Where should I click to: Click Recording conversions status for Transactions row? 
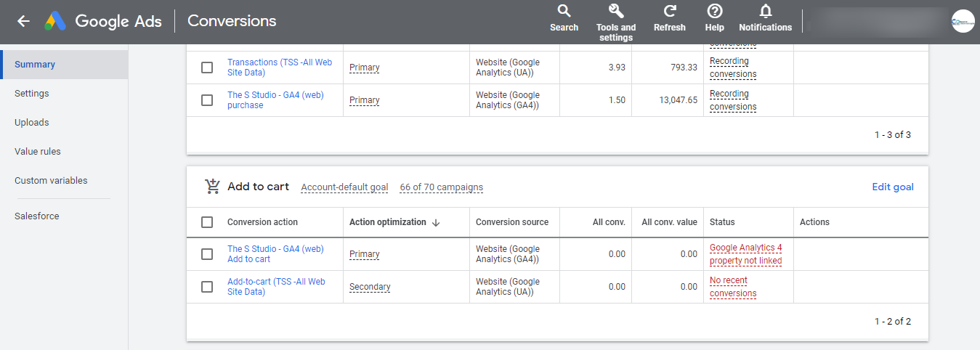[x=733, y=68]
